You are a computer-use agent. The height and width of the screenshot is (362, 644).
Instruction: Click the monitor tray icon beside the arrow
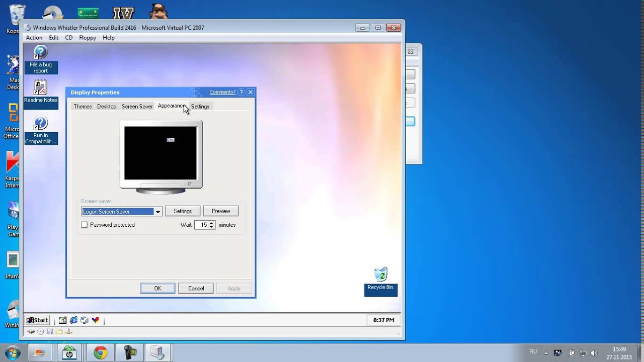coord(557,353)
